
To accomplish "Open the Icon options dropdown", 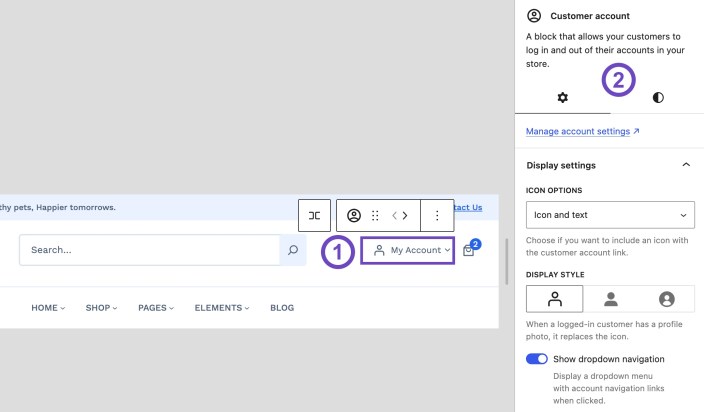I will pyautogui.click(x=610, y=215).
